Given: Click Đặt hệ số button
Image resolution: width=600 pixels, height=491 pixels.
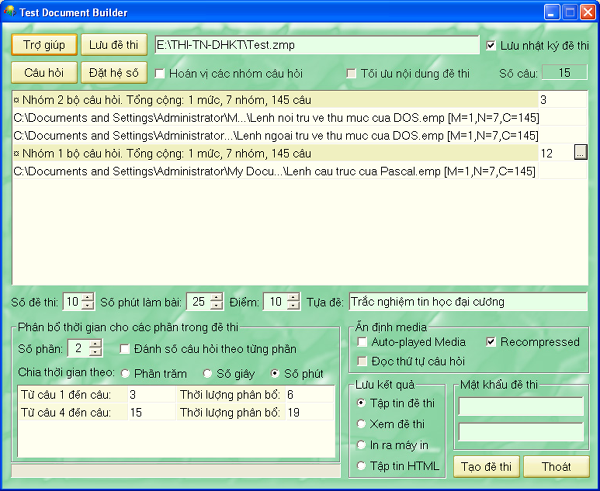Looking at the screenshot, I should (x=114, y=73).
